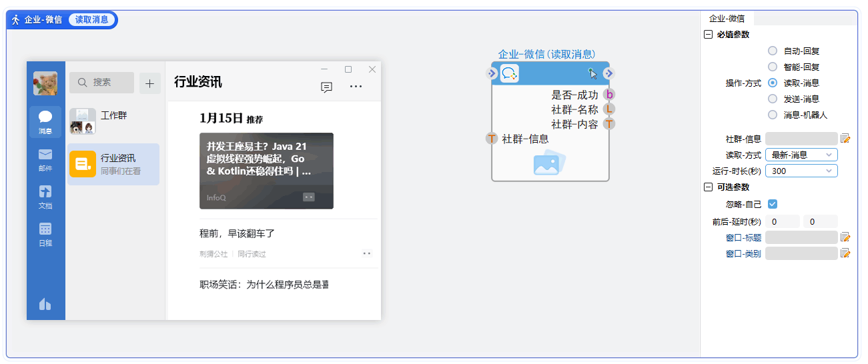Click the message panel icon in 行业资讯 header
The image size is (868, 364).
pyautogui.click(x=326, y=87)
